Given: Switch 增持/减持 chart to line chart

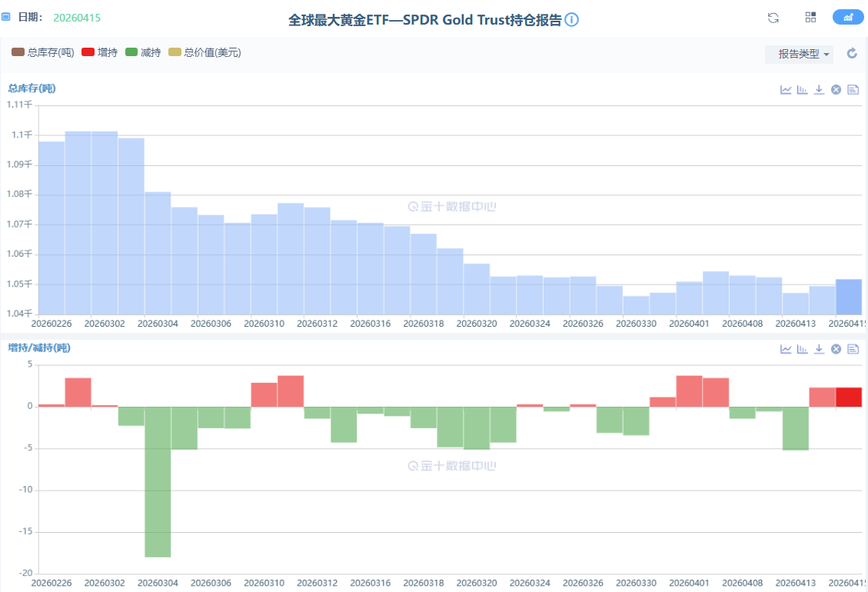Looking at the screenshot, I should point(786,349).
